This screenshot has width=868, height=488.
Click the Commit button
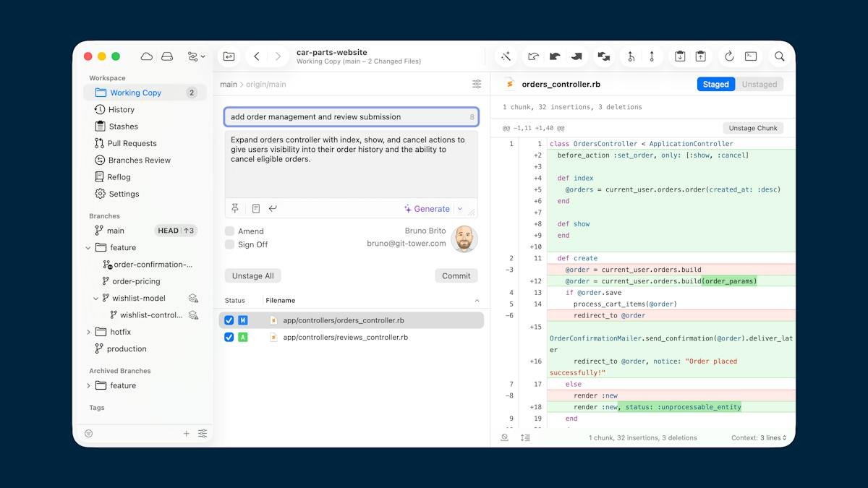click(456, 275)
